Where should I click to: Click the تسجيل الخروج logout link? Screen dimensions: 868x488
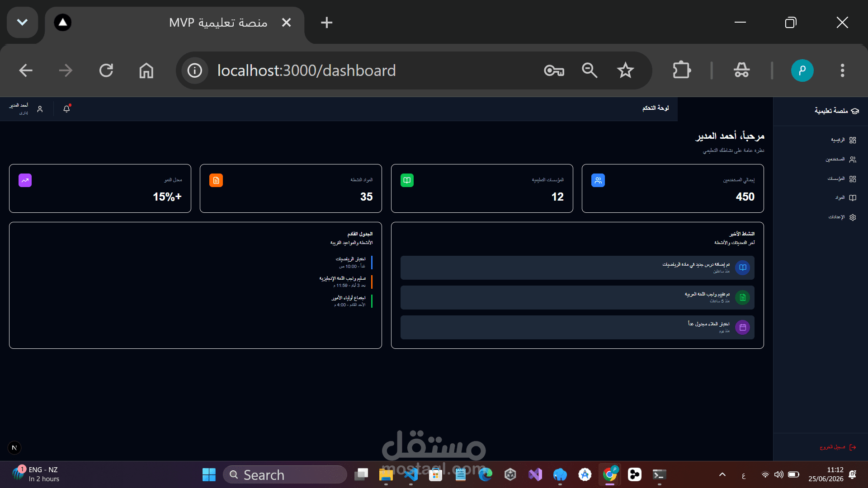tap(838, 447)
